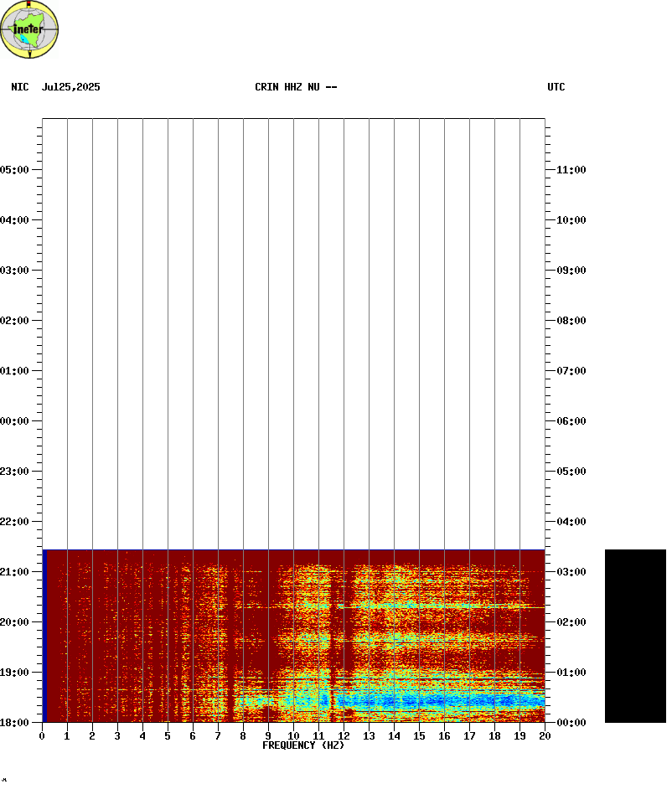The image size is (672, 789).
Task: Click the FREQUENCY (HZ) axis label
Action: click(x=303, y=745)
